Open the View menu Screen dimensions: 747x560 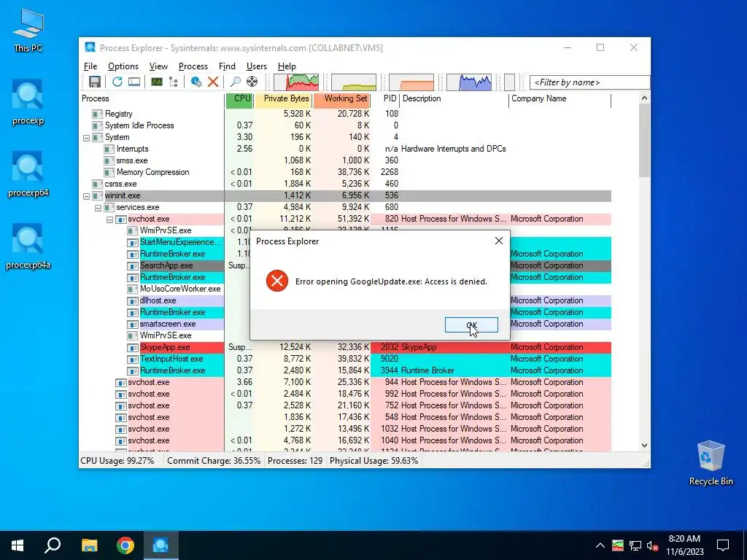point(158,66)
